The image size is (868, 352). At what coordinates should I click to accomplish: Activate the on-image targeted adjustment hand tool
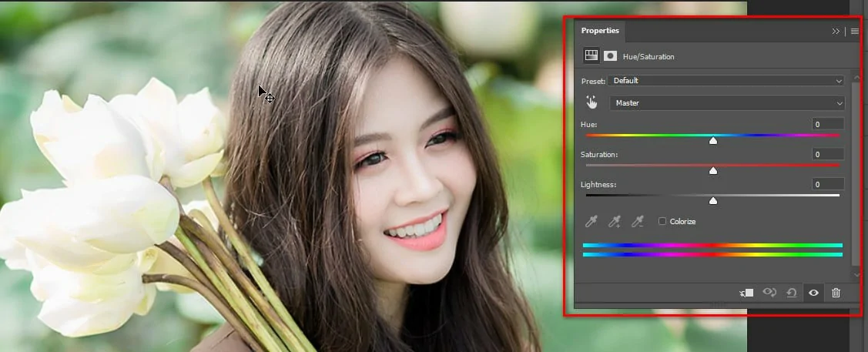pos(592,102)
